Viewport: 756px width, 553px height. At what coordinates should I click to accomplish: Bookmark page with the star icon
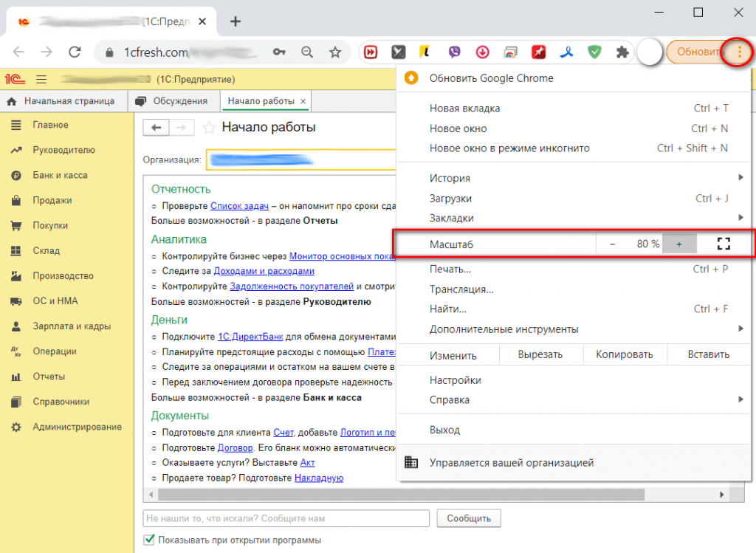pos(335,52)
